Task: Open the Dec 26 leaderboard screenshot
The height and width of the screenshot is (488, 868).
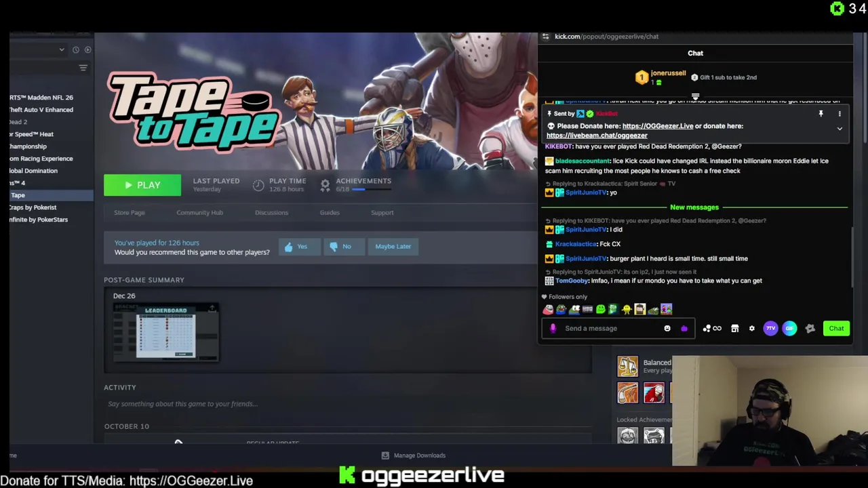Action: [x=166, y=332]
